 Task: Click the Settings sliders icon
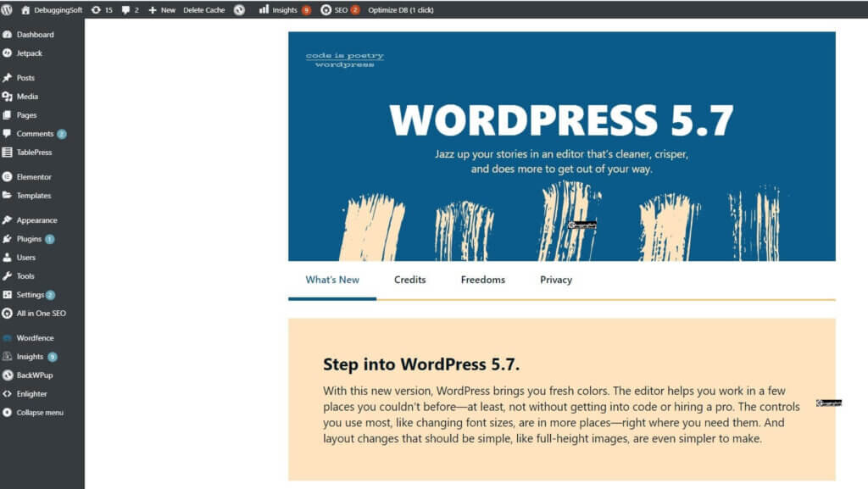point(7,295)
